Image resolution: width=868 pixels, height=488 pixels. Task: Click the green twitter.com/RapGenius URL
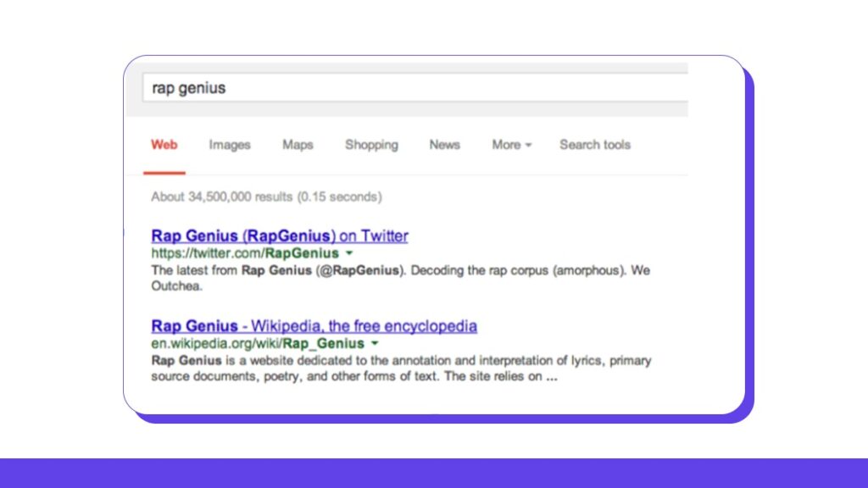(245, 253)
